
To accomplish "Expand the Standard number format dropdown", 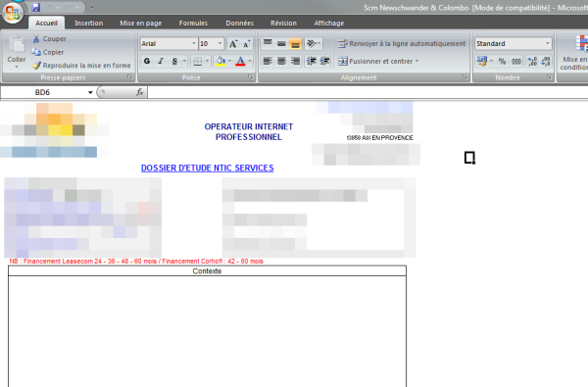I will pyautogui.click(x=548, y=43).
